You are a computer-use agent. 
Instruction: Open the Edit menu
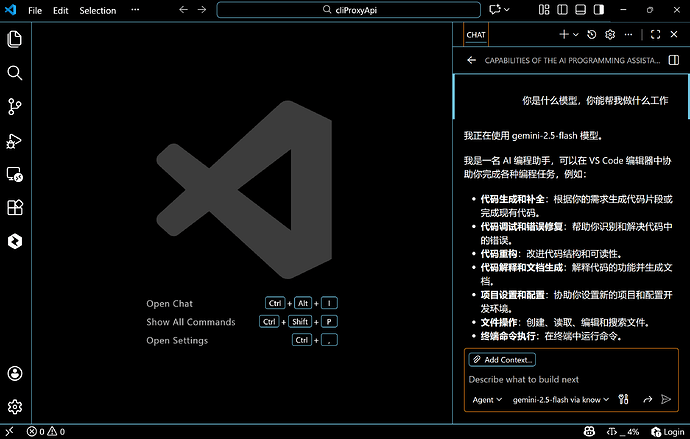[x=61, y=11]
